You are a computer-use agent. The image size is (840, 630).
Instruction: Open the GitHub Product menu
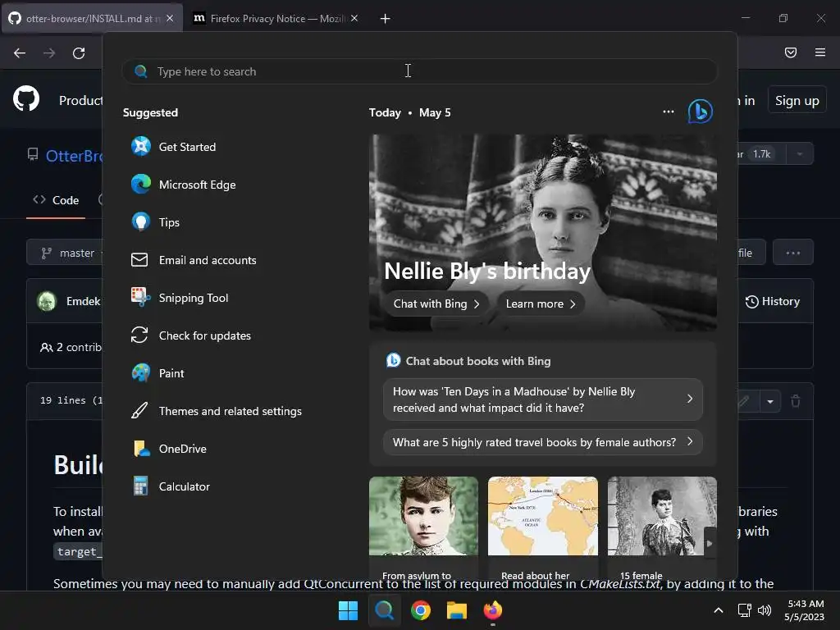pos(81,101)
